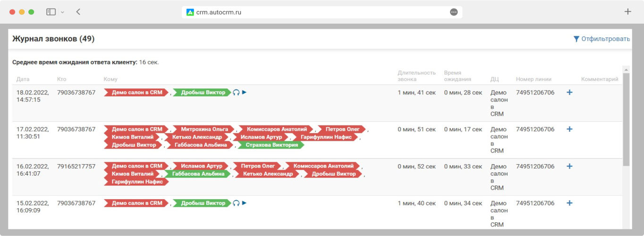Go back using browser back arrow
The width and height of the screenshot is (644, 236).
pyautogui.click(x=78, y=12)
